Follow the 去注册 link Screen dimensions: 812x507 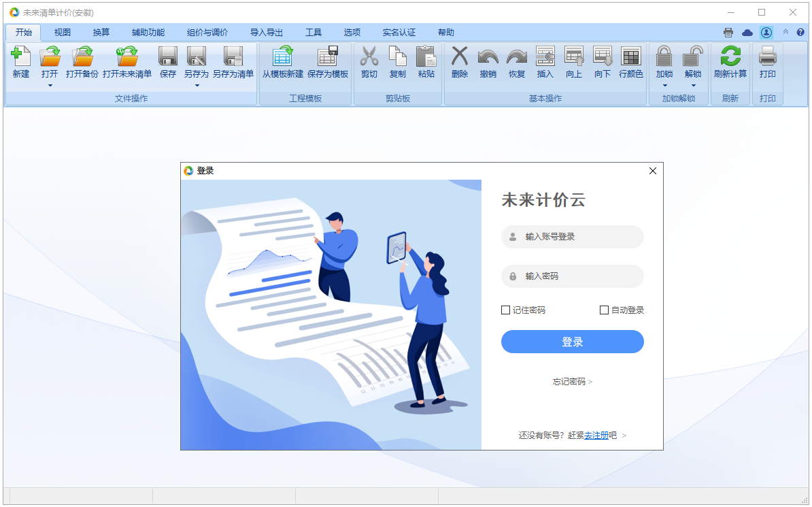[x=596, y=436]
